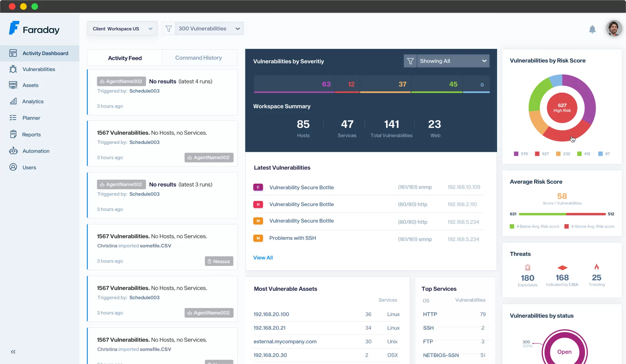
Task: Click the Automation robot icon
Action: (x=13, y=151)
